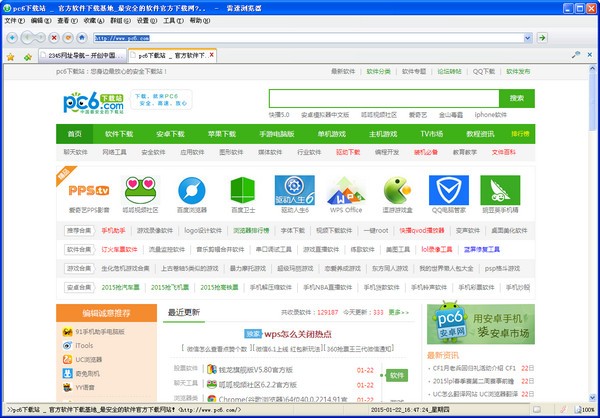
Task: Click the QQ下载 top link
Action: 484,72
